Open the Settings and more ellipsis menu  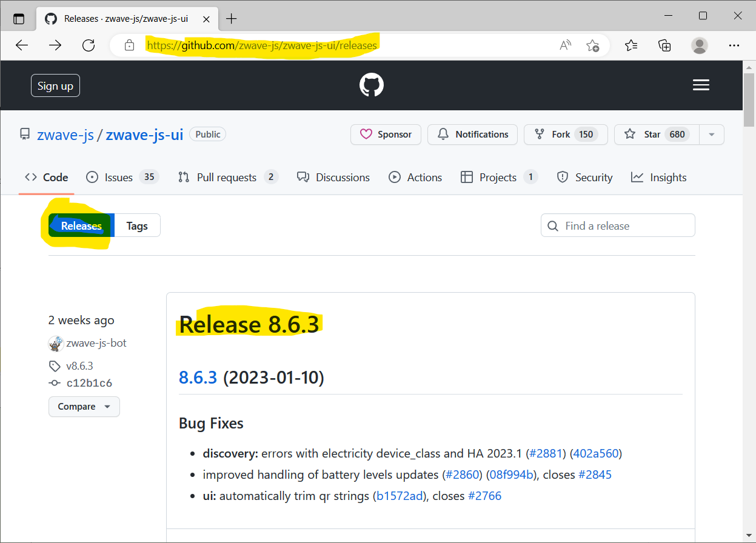[x=734, y=45]
